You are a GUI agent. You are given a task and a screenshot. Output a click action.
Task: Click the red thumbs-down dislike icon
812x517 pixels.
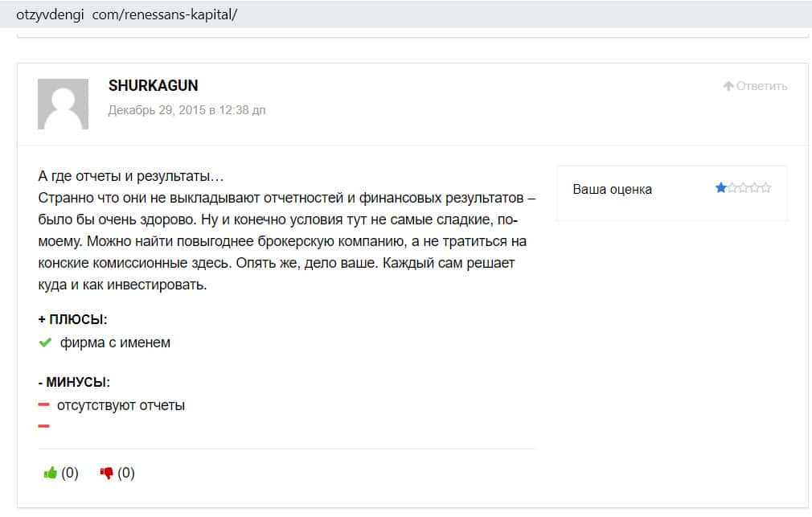click(x=106, y=473)
